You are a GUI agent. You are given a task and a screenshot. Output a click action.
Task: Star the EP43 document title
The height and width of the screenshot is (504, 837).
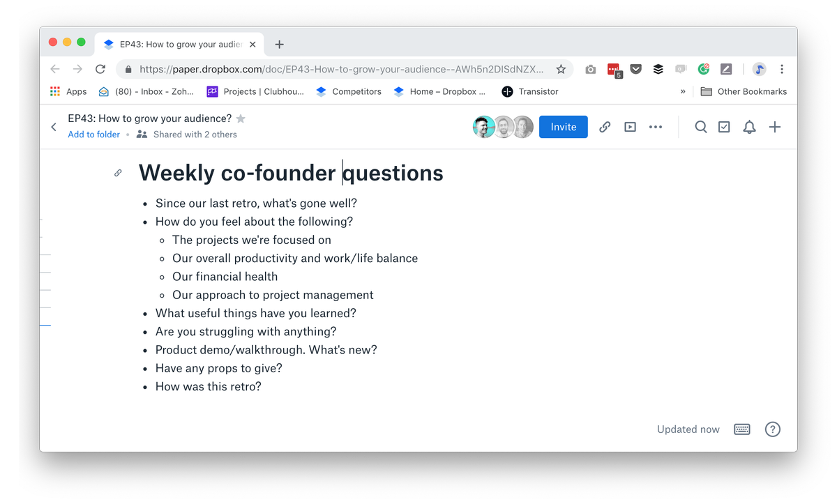point(241,119)
